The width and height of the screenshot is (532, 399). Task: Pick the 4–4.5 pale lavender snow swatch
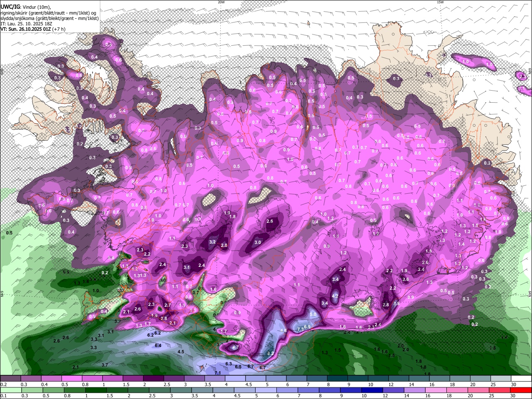[x=236, y=379]
